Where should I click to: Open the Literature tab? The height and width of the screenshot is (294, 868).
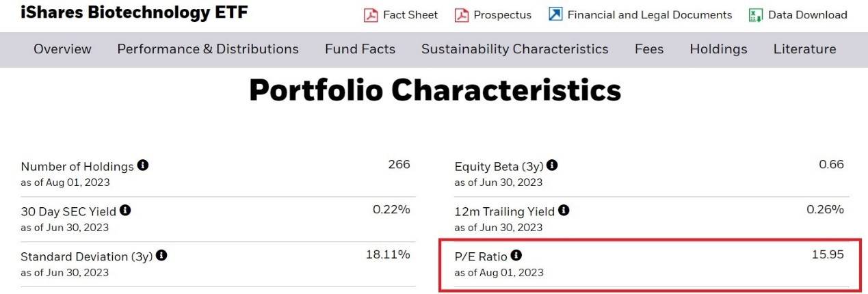(804, 49)
